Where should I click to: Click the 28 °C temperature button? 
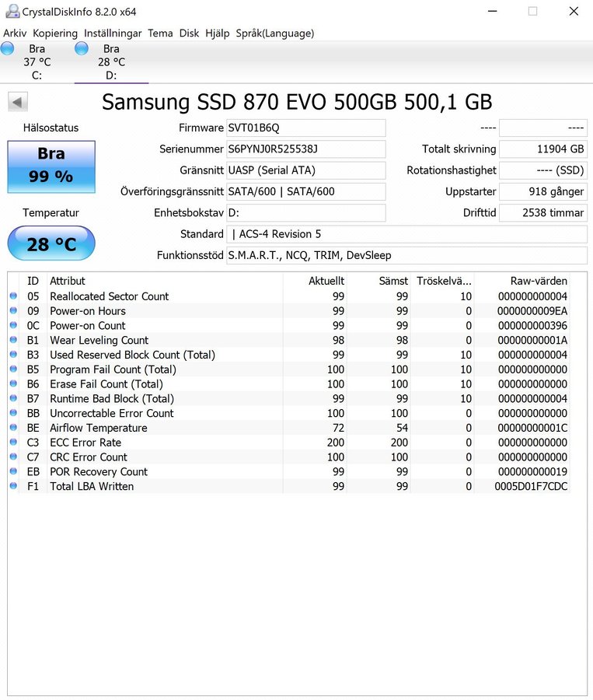(51, 243)
